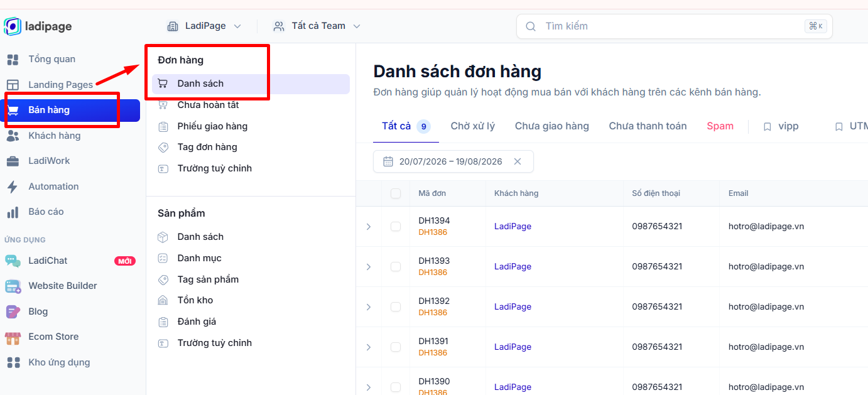Click the Đánh giá review icon
The width and height of the screenshot is (868, 395).
pos(163,322)
